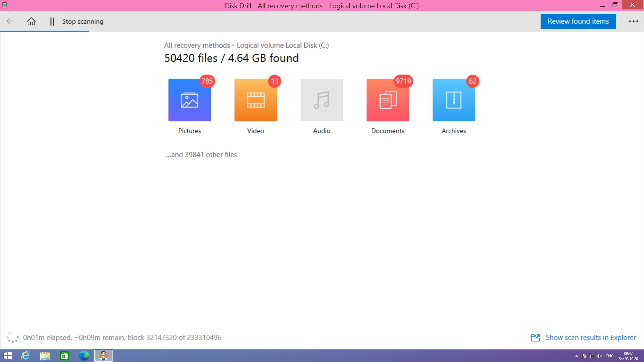Click the Audio label

click(322, 131)
